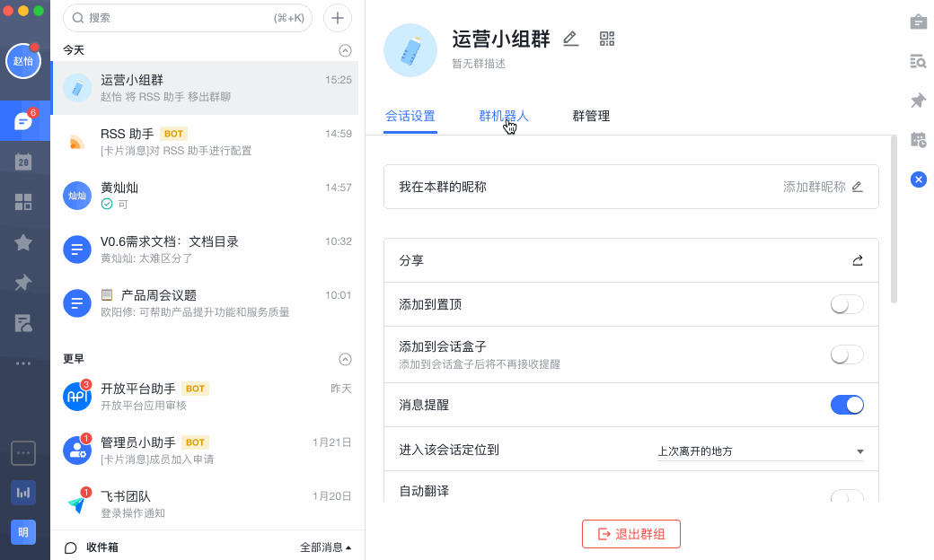Open V0.6需求文档：文档目录 chat
Viewport: 934px width, 560px height.
coord(206,250)
